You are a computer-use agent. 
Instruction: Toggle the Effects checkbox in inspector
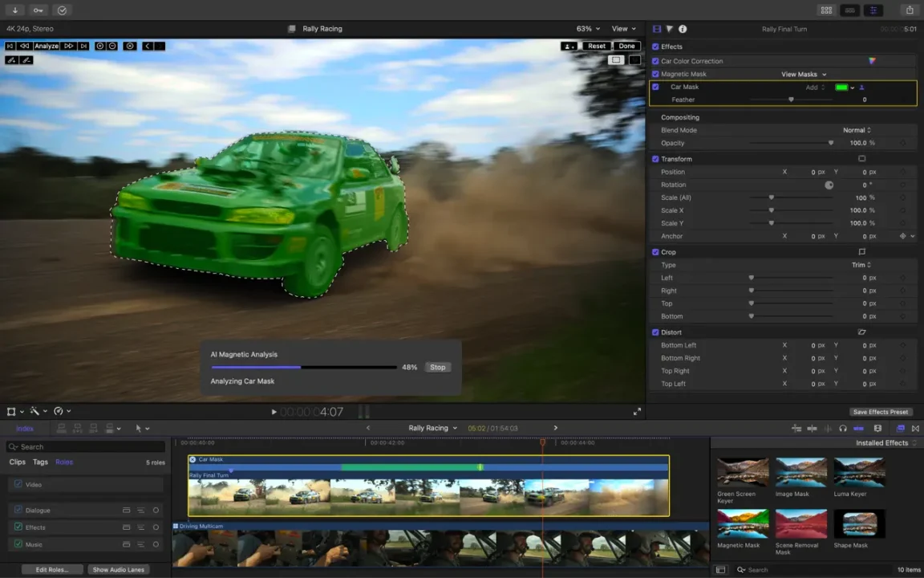(655, 47)
